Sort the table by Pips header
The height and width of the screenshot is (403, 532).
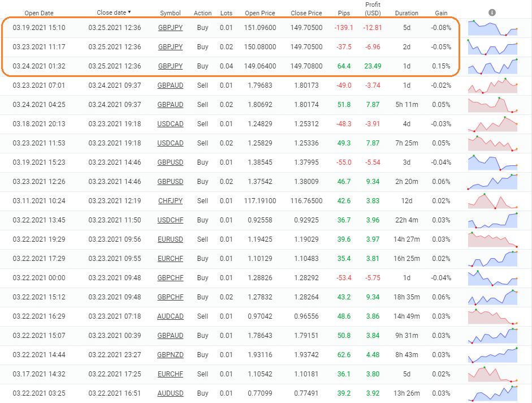point(344,13)
